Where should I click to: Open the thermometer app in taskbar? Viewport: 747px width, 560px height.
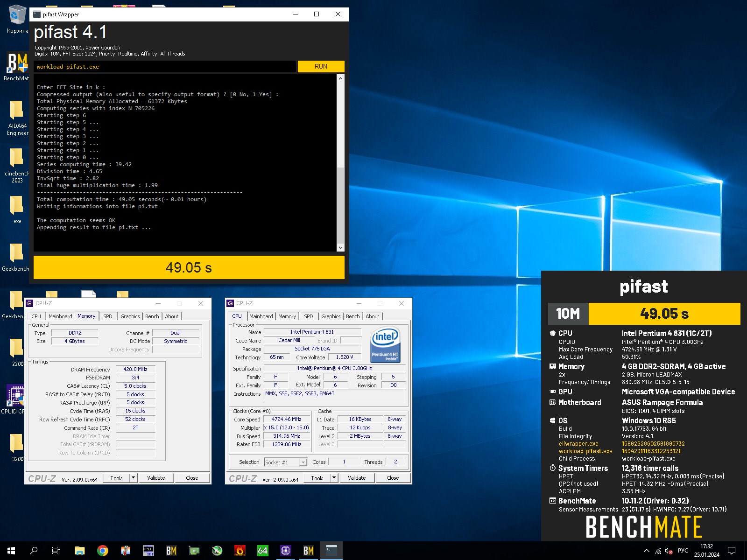coord(125,551)
